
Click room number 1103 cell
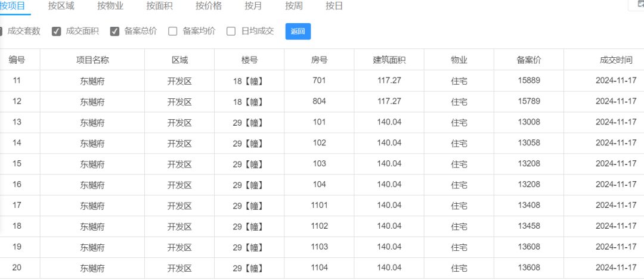click(x=319, y=247)
